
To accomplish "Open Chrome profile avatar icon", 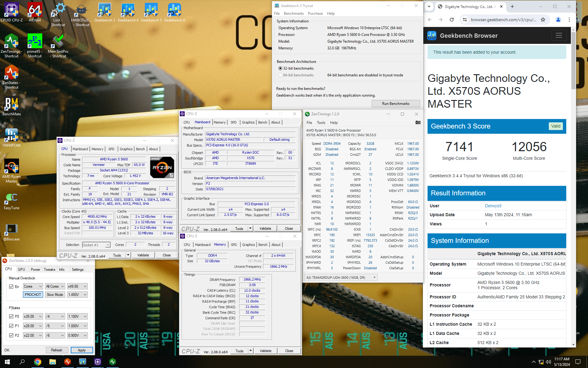I will (558, 20).
